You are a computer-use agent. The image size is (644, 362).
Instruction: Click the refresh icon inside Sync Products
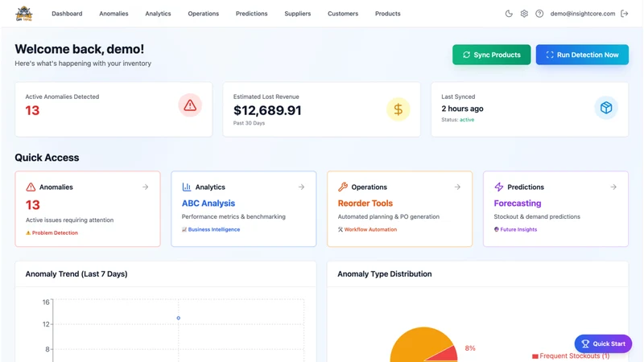click(466, 55)
